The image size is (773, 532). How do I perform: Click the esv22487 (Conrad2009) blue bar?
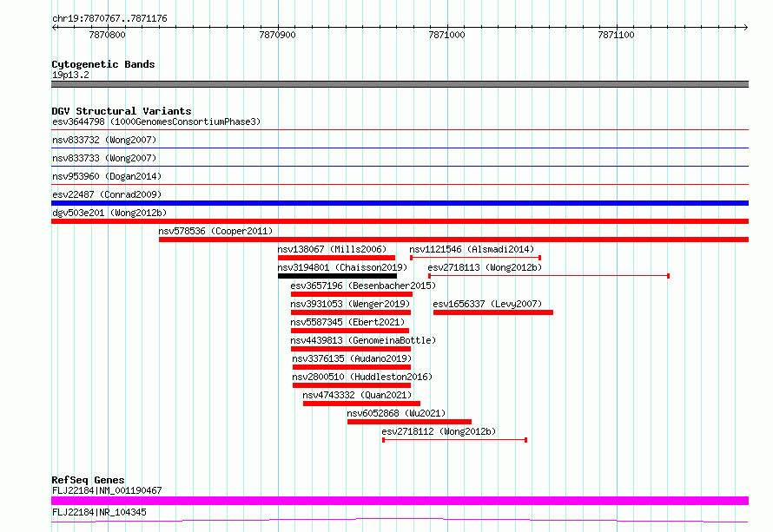coord(400,203)
